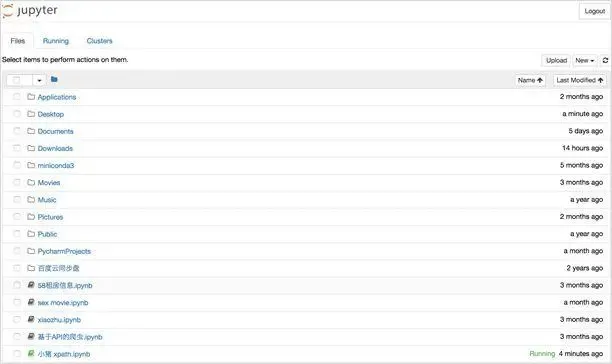Expand the New dropdown menu
The image size is (612, 364).
coord(584,60)
